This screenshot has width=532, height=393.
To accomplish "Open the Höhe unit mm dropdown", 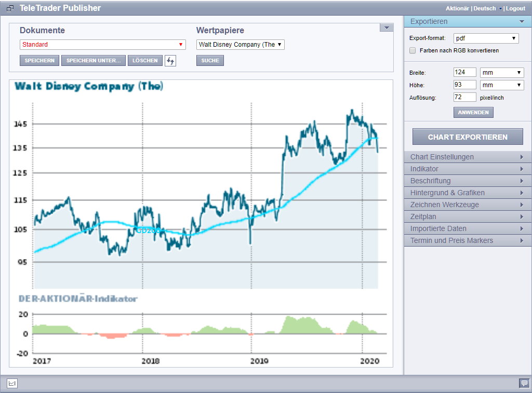I will pyautogui.click(x=502, y=85).
